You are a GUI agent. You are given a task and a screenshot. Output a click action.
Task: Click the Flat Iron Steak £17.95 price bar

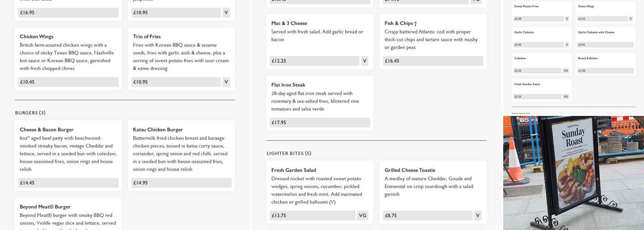tap(320, 122)
